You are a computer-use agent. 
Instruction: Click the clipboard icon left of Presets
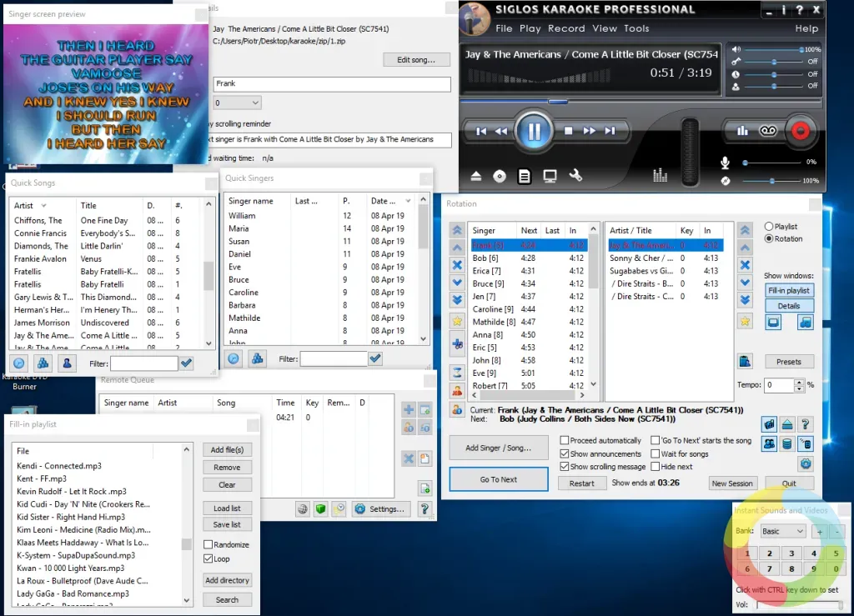tap(745, 361)
